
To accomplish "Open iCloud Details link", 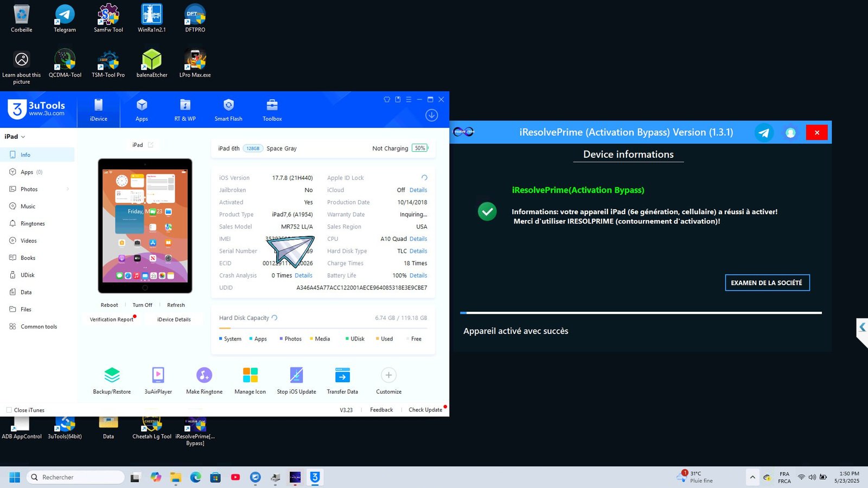I will 418,190.
